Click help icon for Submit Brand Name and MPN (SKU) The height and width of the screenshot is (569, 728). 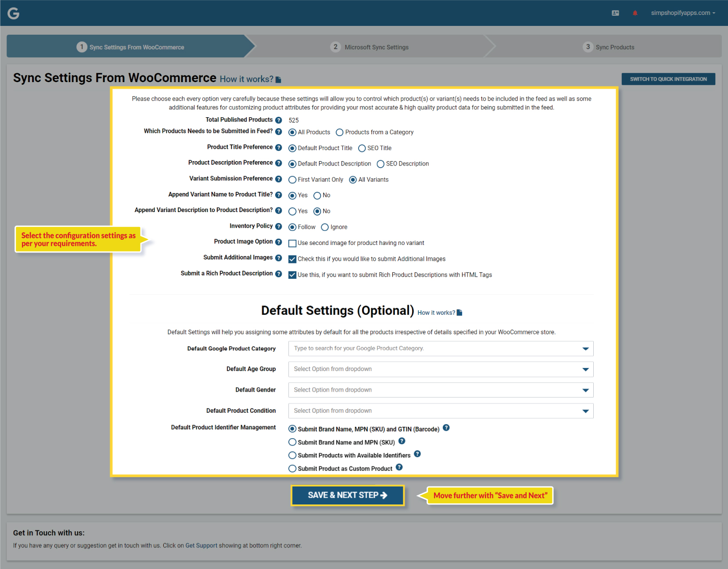(402, 441)
